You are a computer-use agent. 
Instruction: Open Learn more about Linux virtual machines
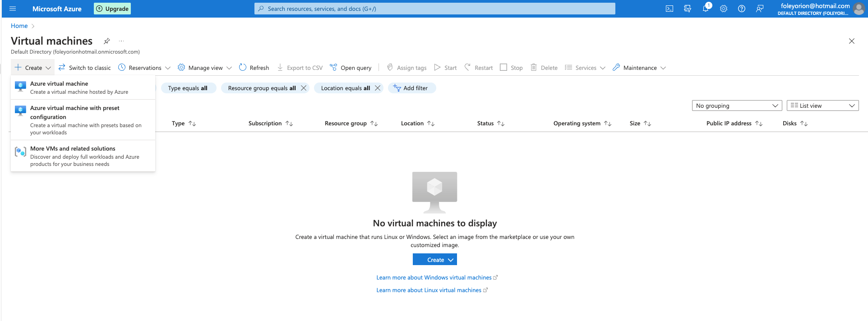(432, 290)
